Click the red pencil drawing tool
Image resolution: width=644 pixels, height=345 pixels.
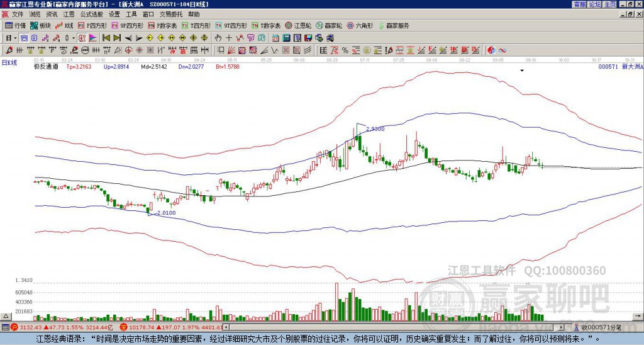(x=9, y=50)
